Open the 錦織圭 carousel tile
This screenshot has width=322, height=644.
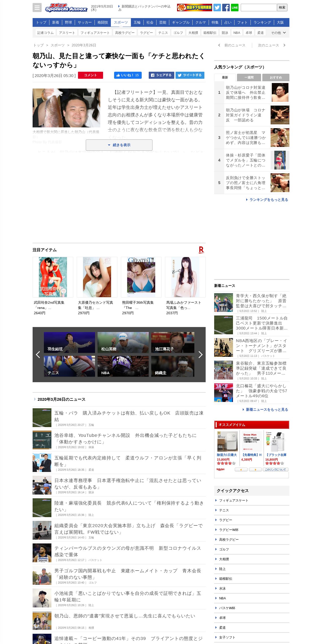pyautogui.click(x=173, y=366)
